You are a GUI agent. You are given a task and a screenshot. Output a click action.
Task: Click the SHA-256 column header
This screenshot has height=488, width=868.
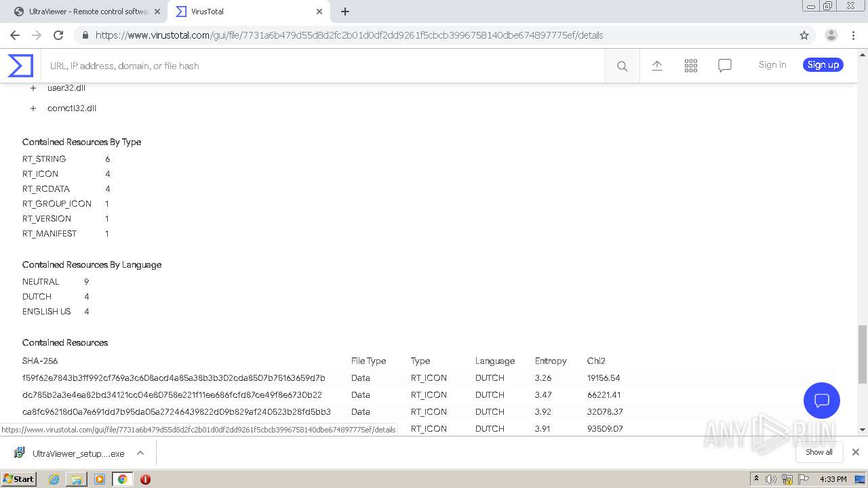coord(40,361)
